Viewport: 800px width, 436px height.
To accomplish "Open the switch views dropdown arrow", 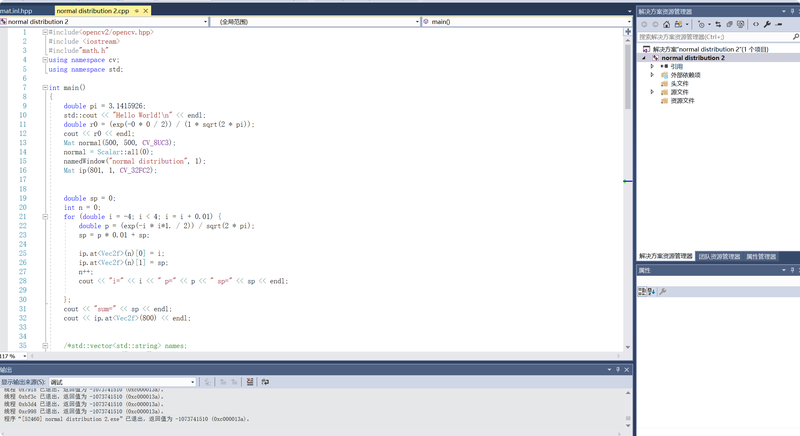I will (687, 24).
